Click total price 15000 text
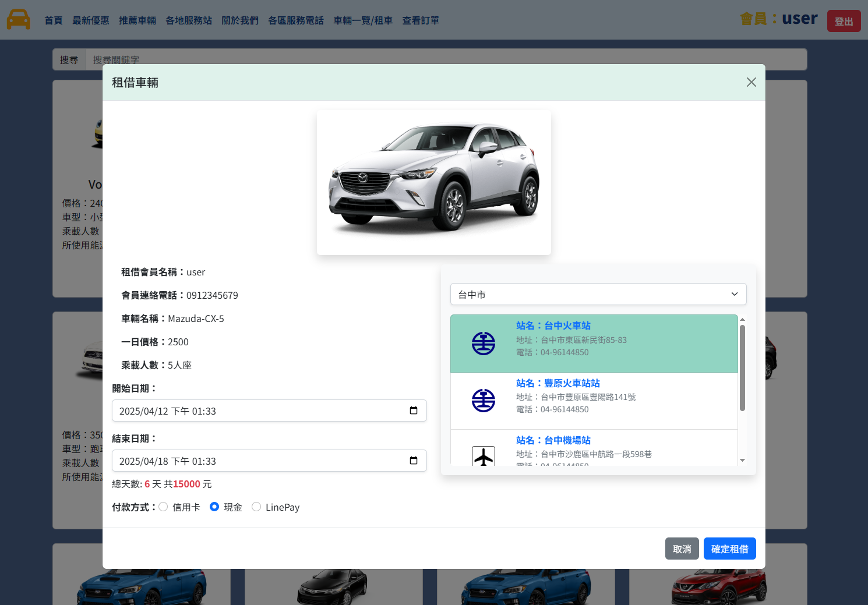Viewport: 868px width, 605px height. tap(186, 484)
